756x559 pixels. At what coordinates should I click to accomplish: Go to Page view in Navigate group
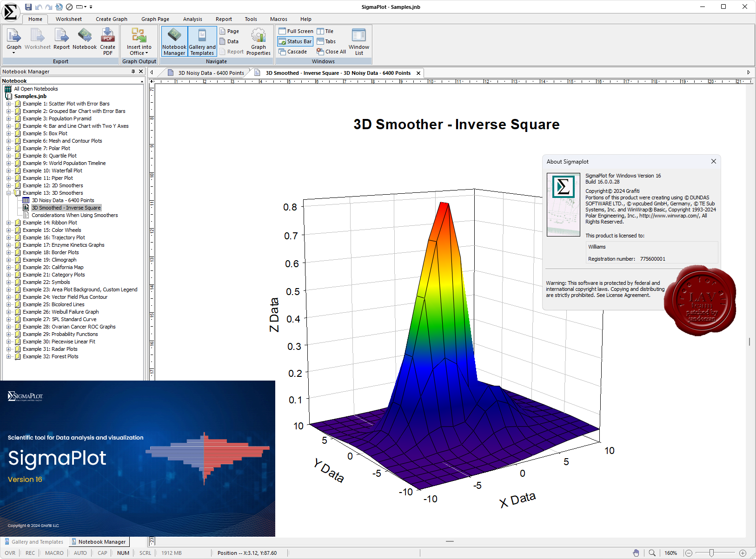click(229, 31)
